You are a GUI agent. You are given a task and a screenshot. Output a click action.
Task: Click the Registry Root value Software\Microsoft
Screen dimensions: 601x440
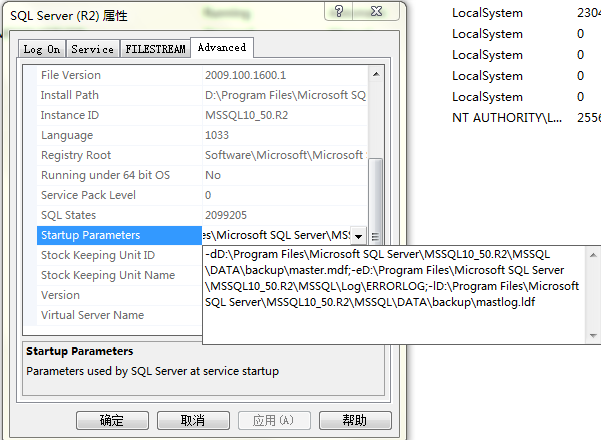coord(285,155)
